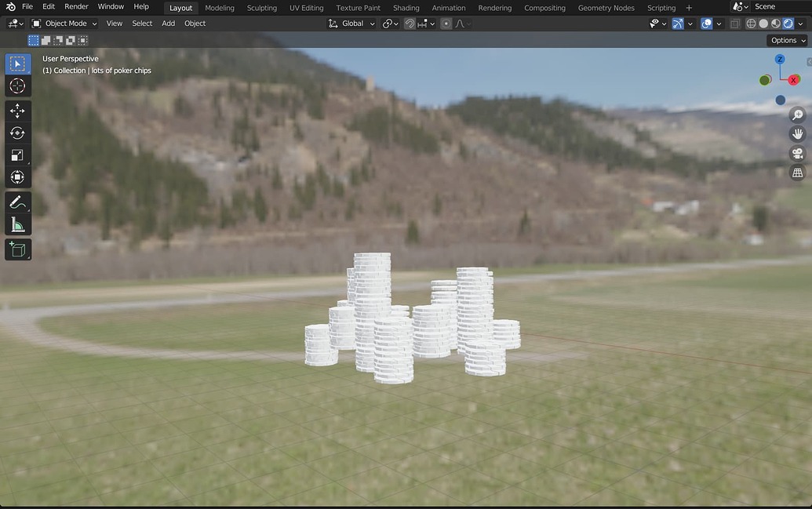Toggle snapping magnet
This screenshot has width=812, height=509.
click(x=410, y=24)
